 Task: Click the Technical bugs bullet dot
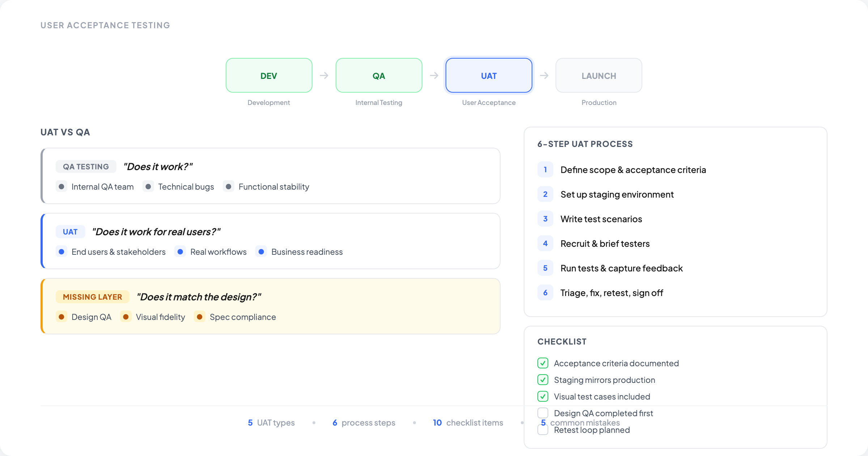tap(148, 186)
